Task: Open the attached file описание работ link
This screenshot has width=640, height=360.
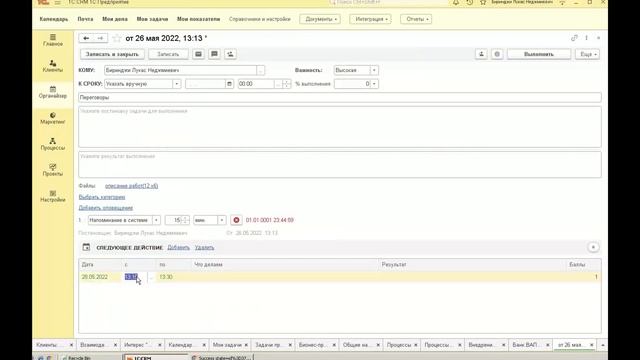Action: 131,186
